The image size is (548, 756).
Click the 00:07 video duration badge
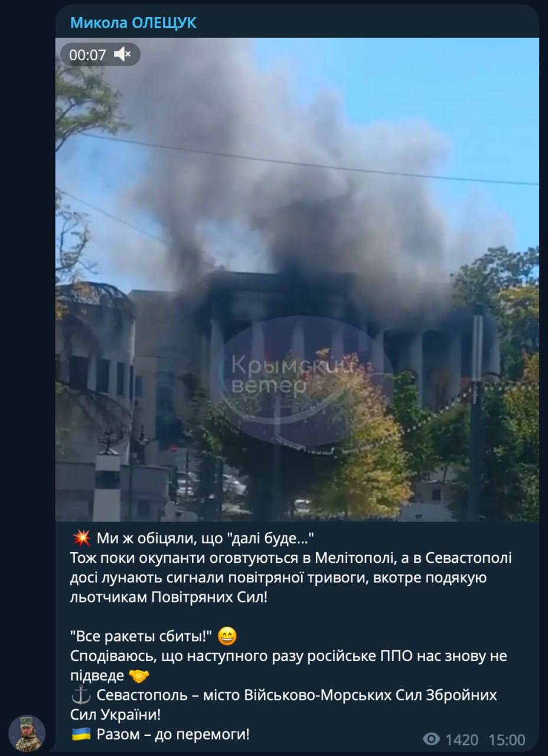pos(87,55)
